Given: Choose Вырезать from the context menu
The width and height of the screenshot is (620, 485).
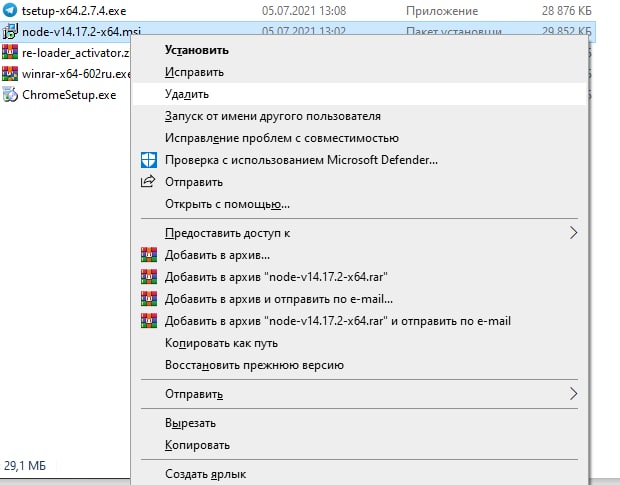Looking at the screenshot, I should pos(359,423).
